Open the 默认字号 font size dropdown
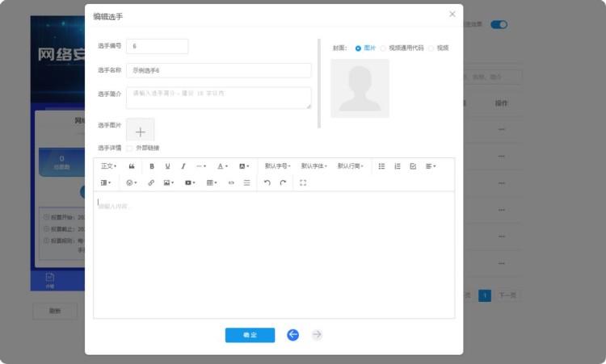 277,166
